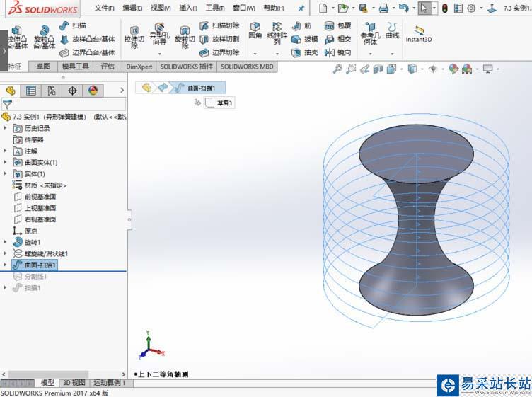Open the Options gear icon
Screen dimensions: 532x397
pos(471,8)
